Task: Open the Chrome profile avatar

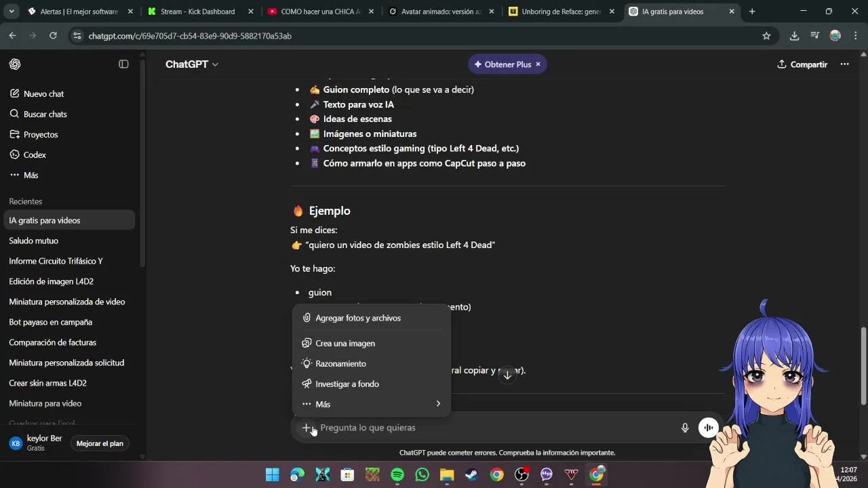Action: point(835,36)
